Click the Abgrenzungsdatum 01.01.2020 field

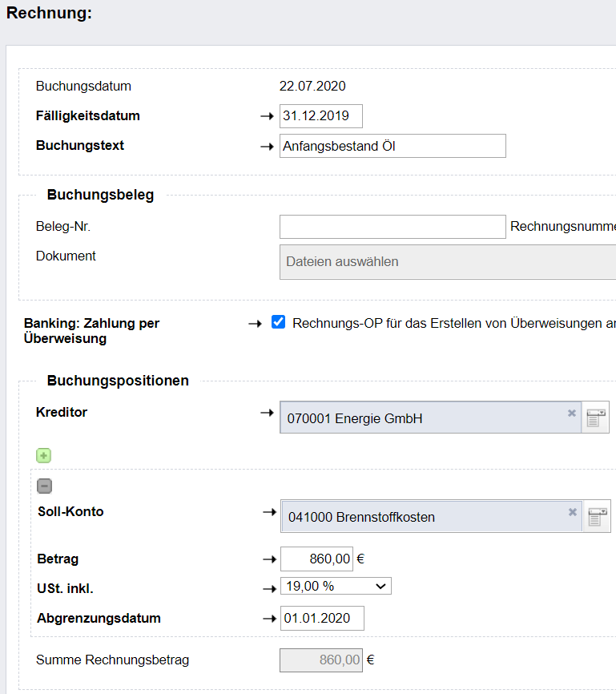(x=322, y=619)
